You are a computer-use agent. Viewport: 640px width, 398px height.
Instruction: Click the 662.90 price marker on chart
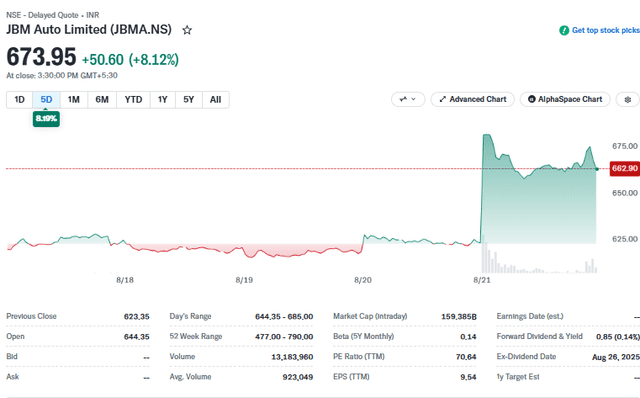[624, 168]
